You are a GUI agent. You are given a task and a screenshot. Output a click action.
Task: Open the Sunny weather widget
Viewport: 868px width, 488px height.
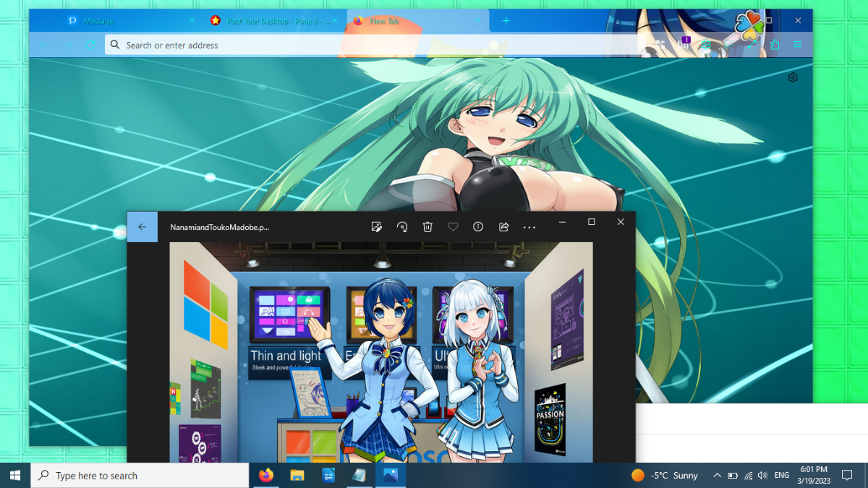(x=665, y=475)
